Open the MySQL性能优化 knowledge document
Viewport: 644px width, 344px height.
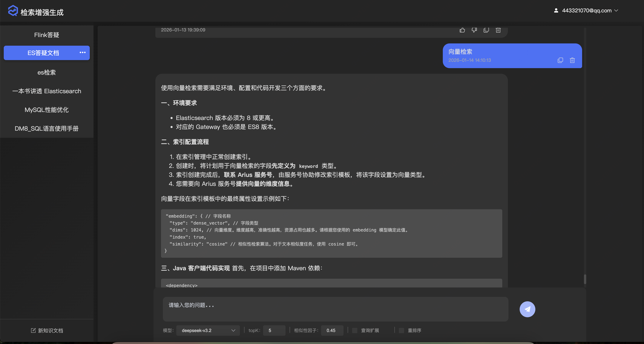pos(47,110)
